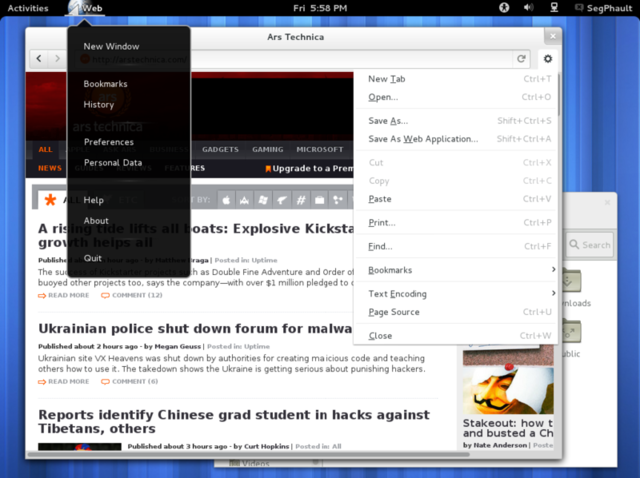Select the ALL section tab

point(45,149)
